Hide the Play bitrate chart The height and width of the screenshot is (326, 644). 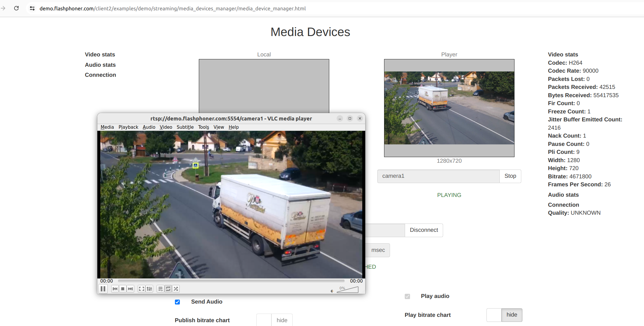click(512, 315)
